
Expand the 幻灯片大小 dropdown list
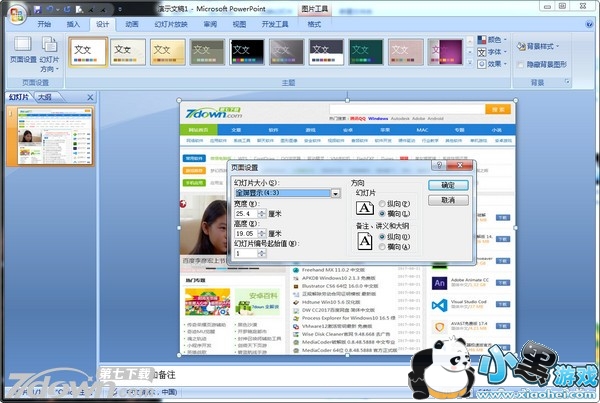pyautogui.click(x=336, y=192)
